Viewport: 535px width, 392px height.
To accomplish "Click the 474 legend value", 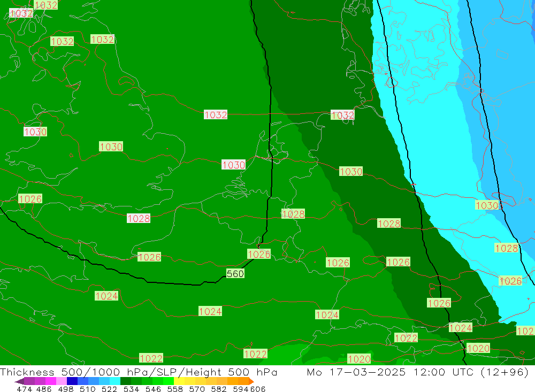I will tap(24, 389).
